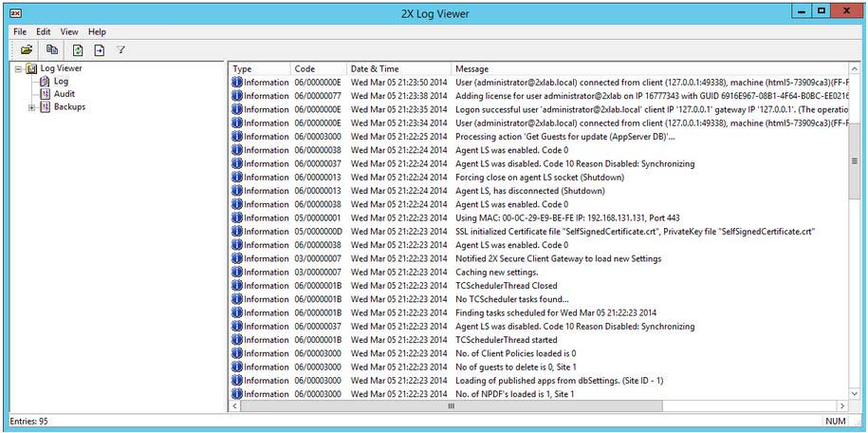This screenshot has width=868, height=433.
Task: Click code cell 05/0000000D
Action: pyautogui.click(x=319, y=231)
